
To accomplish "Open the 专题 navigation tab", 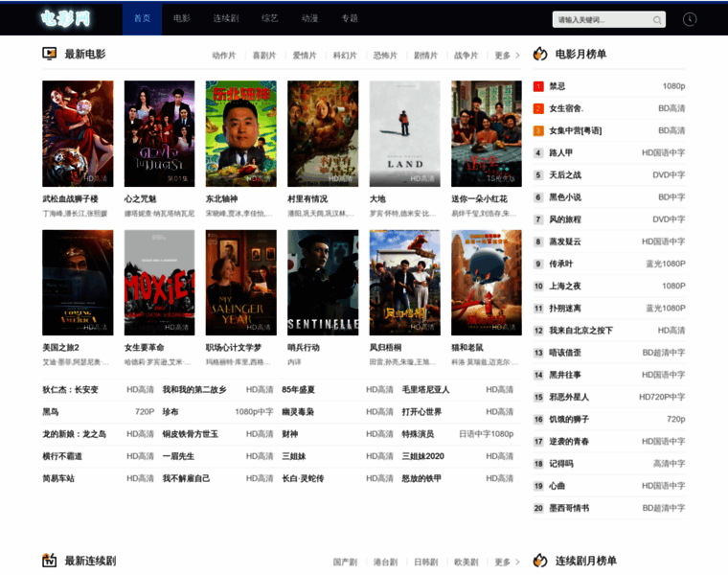I will pyautogui.click(x=349, y=18).
